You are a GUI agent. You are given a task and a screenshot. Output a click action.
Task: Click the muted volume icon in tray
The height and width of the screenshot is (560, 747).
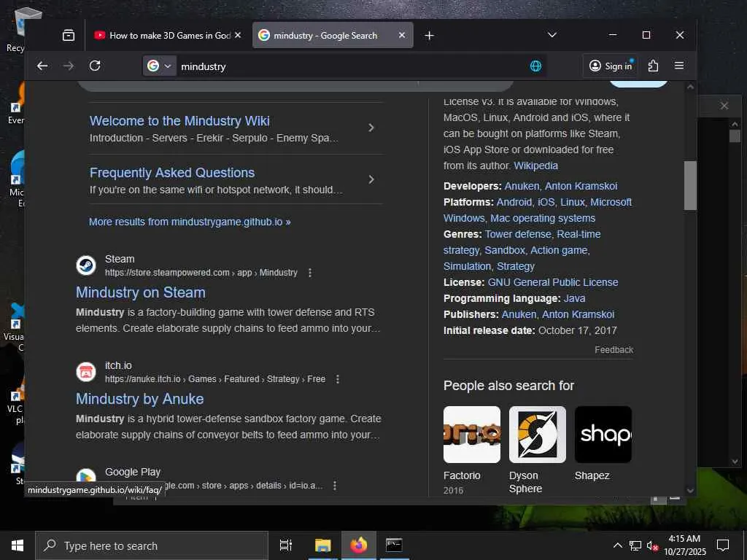[652, 545]
